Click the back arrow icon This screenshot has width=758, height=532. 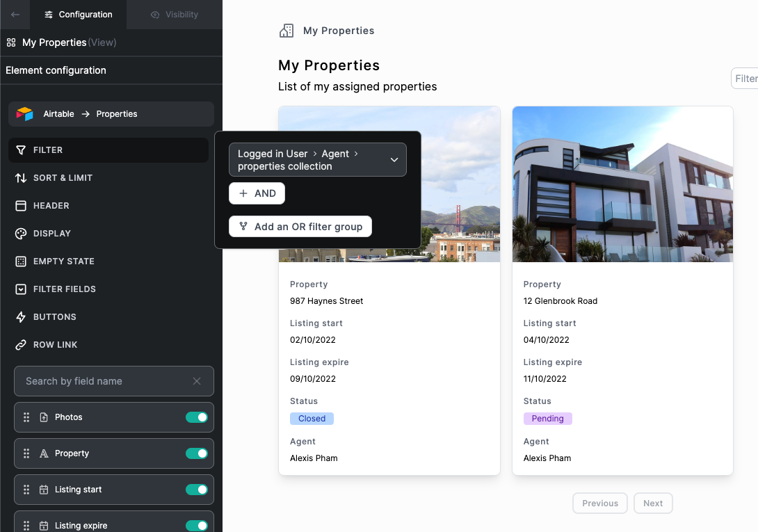[15, 15]
